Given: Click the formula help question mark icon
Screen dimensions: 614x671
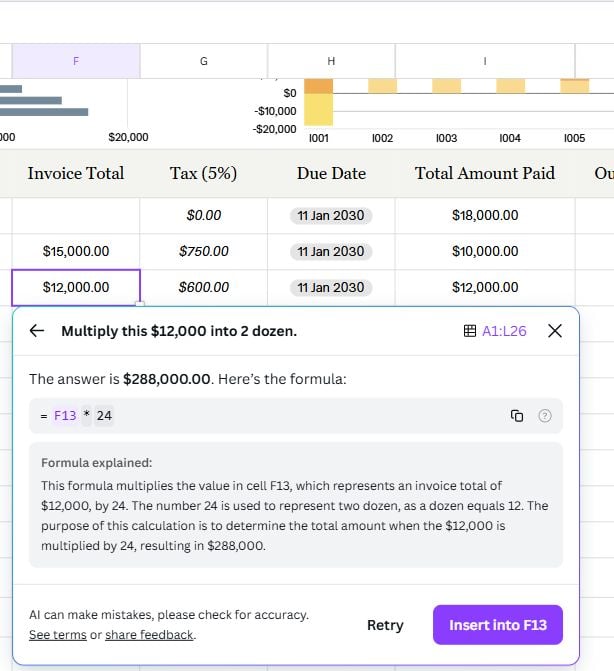Looking at the screenshot, I should [545, 416].
